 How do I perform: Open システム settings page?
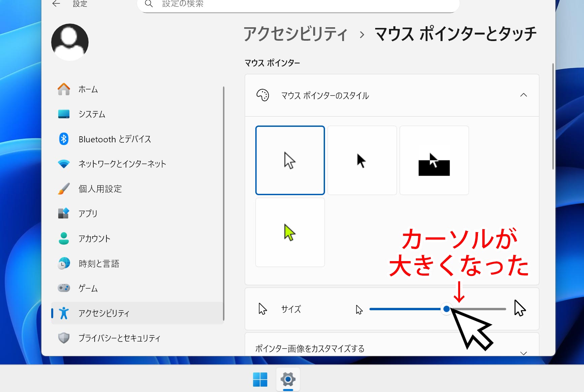[x=92, y=114]
